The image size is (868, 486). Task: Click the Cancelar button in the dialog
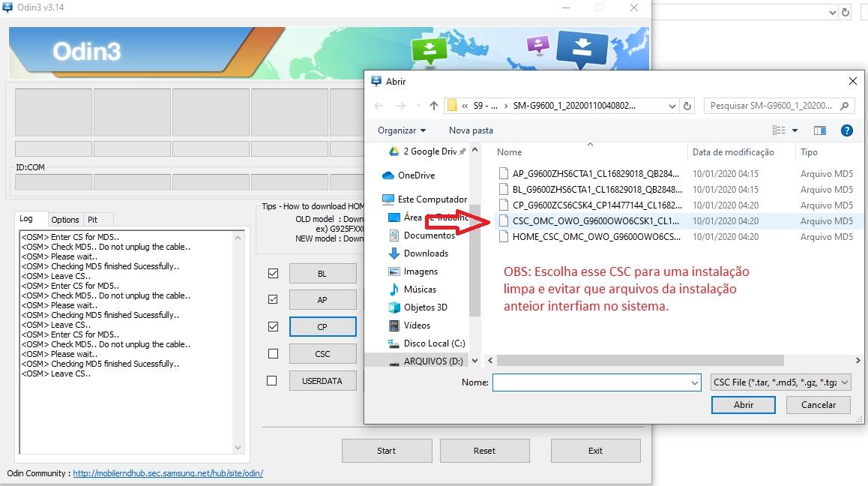tap(819, 404)
